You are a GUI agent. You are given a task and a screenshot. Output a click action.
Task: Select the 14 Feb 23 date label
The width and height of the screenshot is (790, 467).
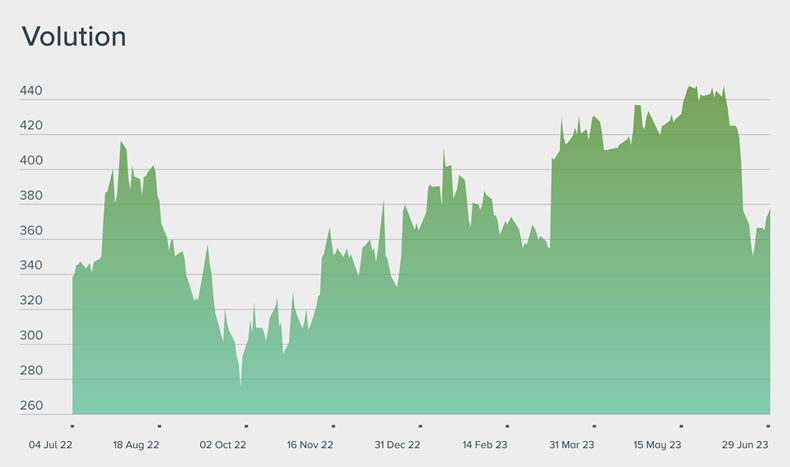click(x=484, y=444)
